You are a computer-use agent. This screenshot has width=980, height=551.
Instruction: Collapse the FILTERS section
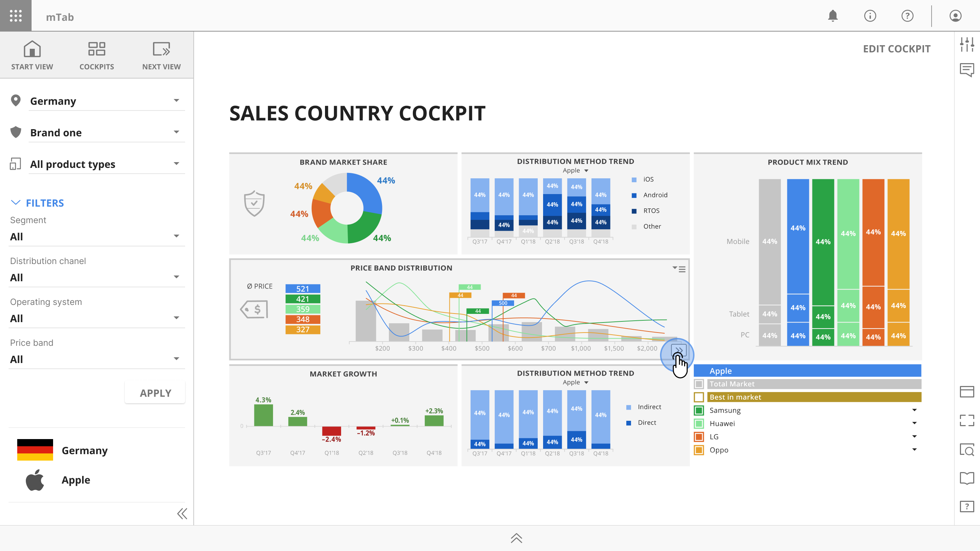(x=37, y=203)
